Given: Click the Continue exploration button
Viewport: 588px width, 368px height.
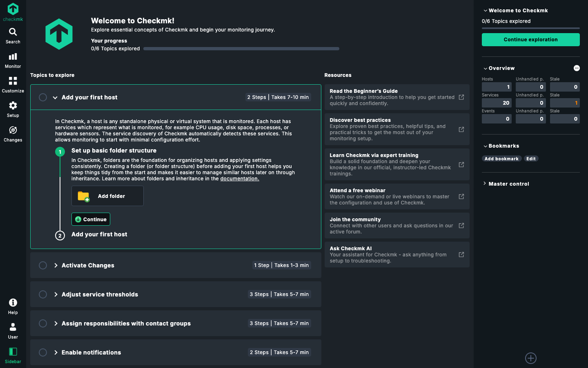Looking at the screenshot, I should tap(531, 40).
